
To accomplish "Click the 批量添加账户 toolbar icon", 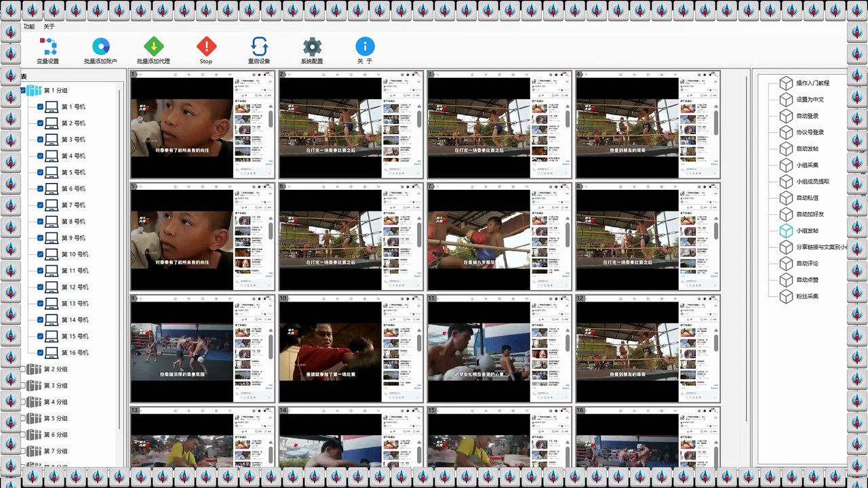I will 100,46.
